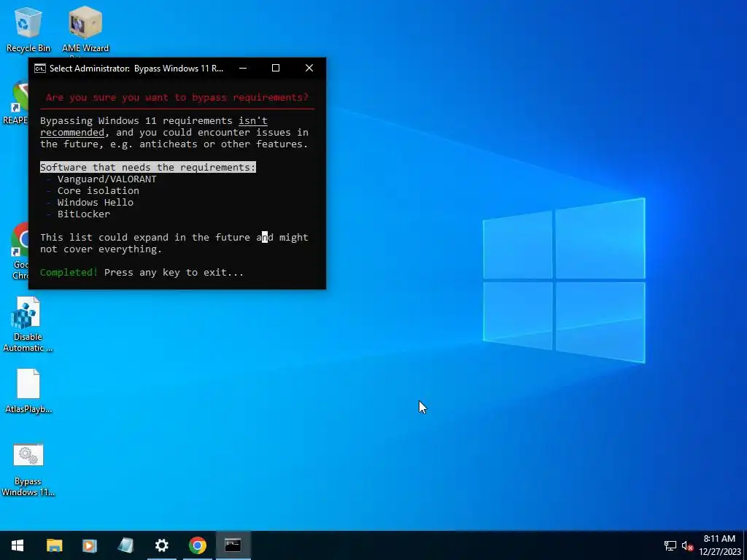Viewport: 747px width, 560px height.
Task: Open the network status tray icon
Action: coord(670,545)
